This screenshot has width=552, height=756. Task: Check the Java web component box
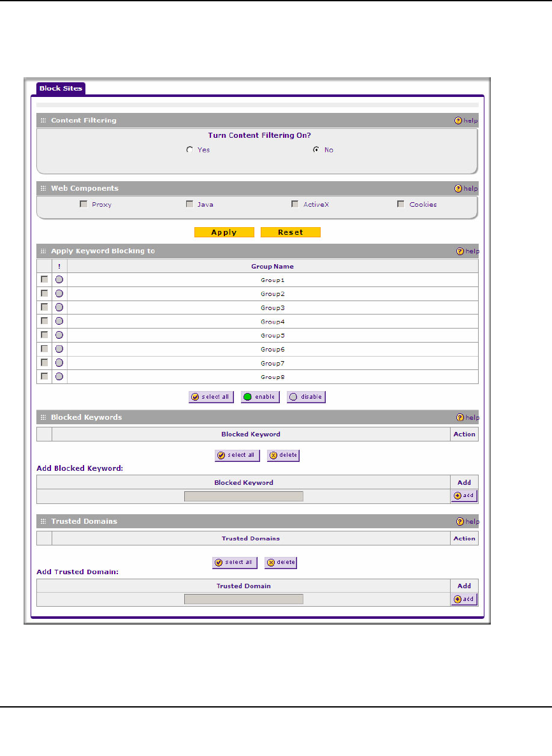[189, 204]
